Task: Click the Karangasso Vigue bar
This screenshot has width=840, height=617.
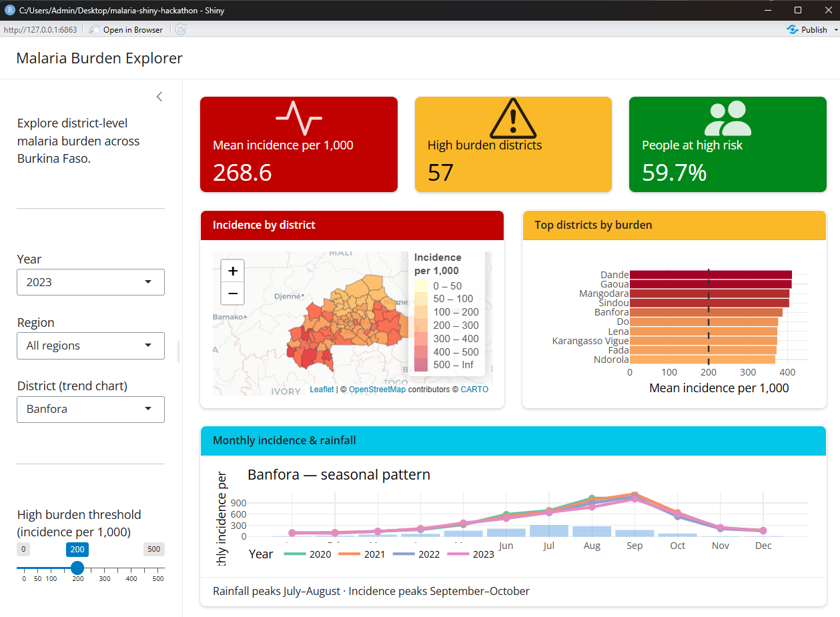Action: (704, 340)
